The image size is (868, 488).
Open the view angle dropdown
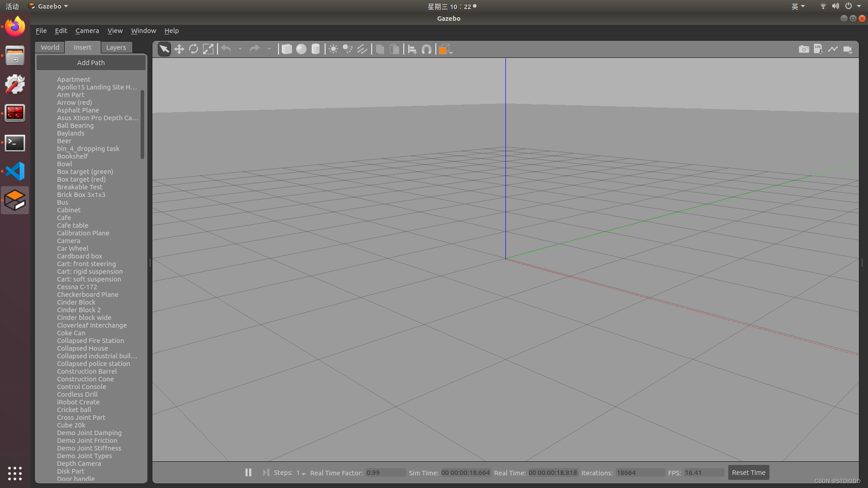(451, 52)
